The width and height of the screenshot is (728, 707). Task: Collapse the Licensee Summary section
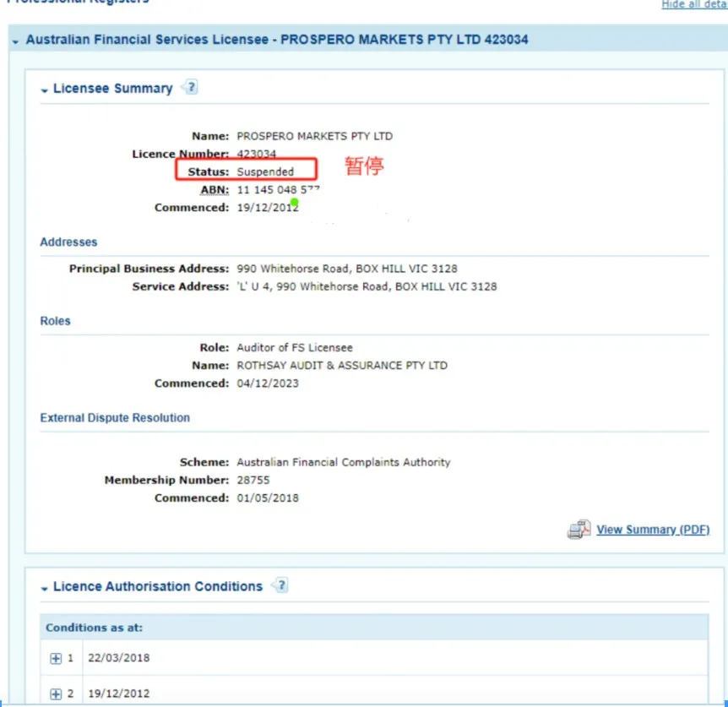[x=45, y=90]
